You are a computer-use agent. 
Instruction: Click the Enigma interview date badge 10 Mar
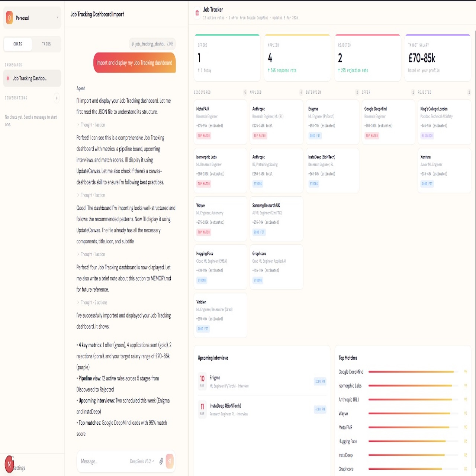[202, 381]
